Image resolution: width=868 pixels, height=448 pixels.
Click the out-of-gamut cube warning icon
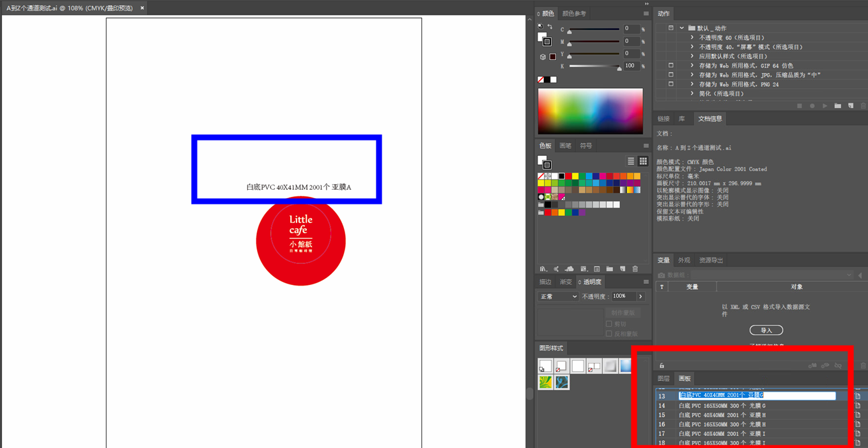(543, 57)
